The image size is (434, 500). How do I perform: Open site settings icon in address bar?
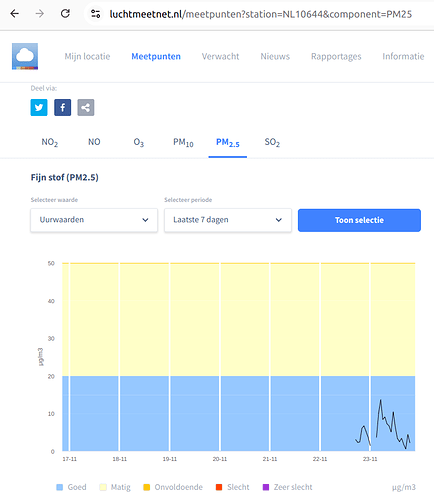click(x=96, y=14)
